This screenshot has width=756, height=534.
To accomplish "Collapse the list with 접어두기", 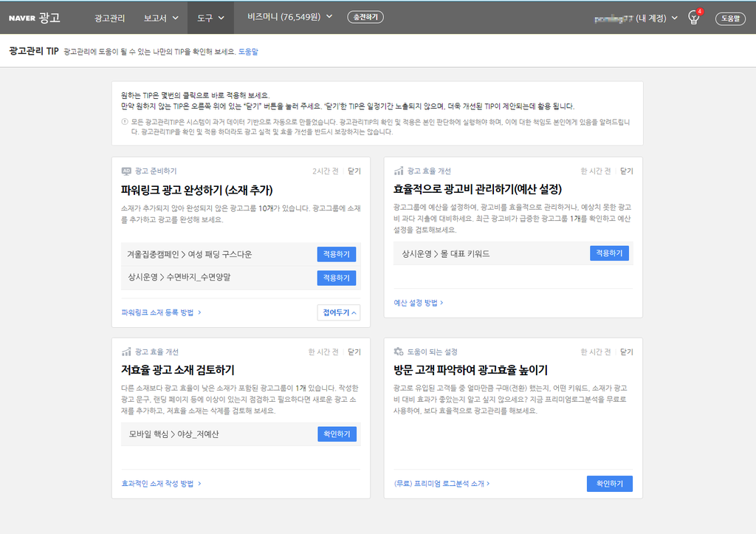I will tap(339, 312).
